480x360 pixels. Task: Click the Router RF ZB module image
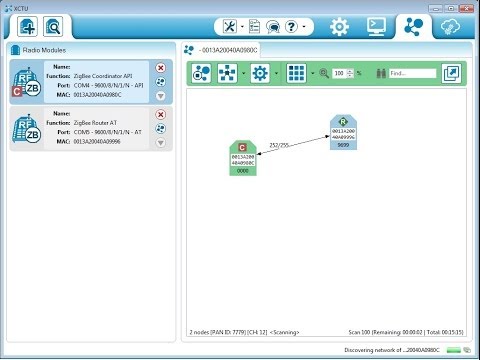26,129
